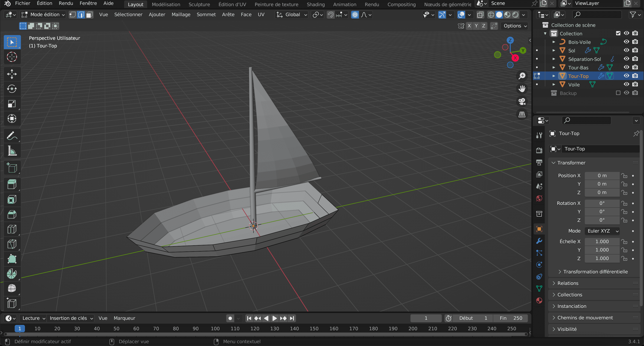Open the Sommet menu
Viewport: 644px width, 346px height.
206,15
